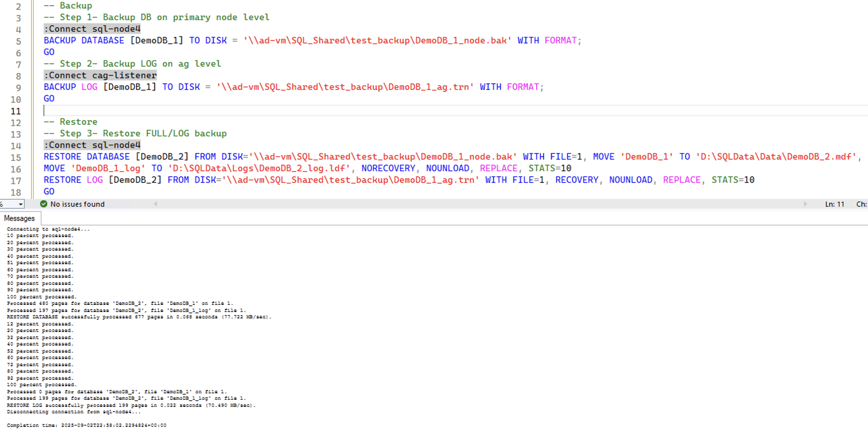This screenshot has width=868, height=436.
Task: Click the horizontal scrollbar left arrow
Action: pos(155,204)
